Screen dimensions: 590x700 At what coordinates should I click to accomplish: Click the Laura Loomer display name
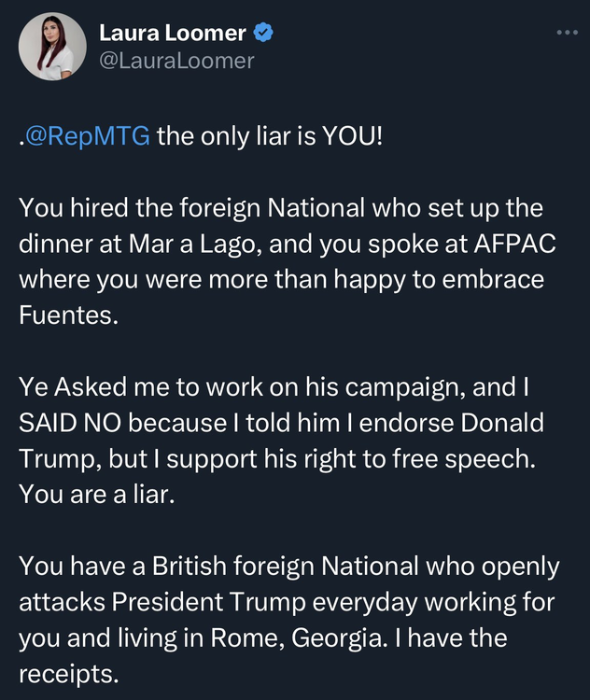[x=173, y=34]
